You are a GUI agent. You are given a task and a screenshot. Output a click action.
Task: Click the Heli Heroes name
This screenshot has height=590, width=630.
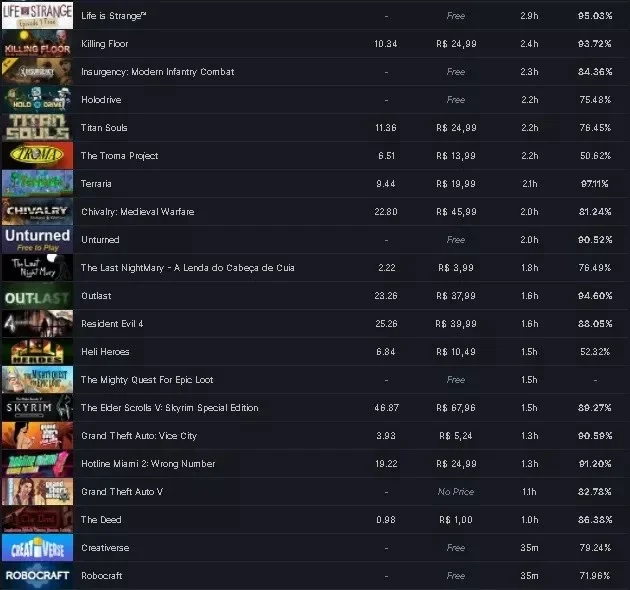105,352
